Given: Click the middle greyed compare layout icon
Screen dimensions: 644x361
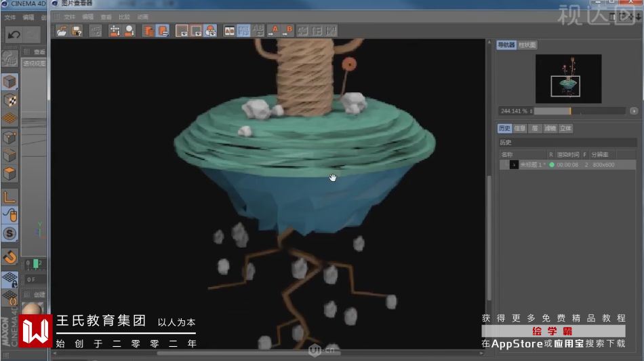Looking at the screenshot, I should tap(317, 31).
